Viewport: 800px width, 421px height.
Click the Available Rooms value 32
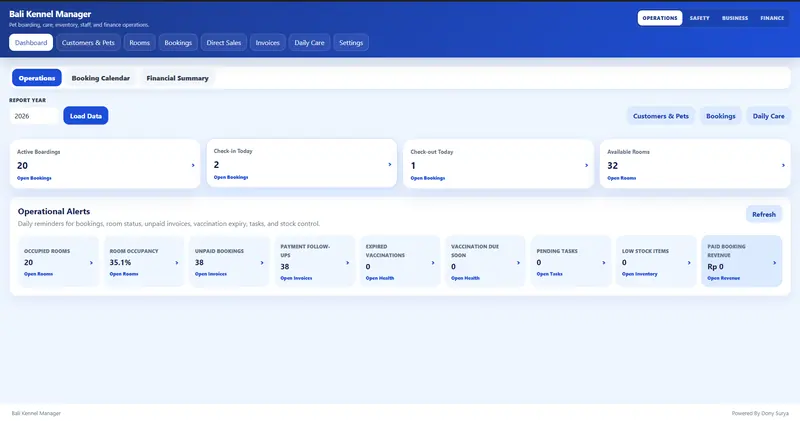[x=613, y=165]
